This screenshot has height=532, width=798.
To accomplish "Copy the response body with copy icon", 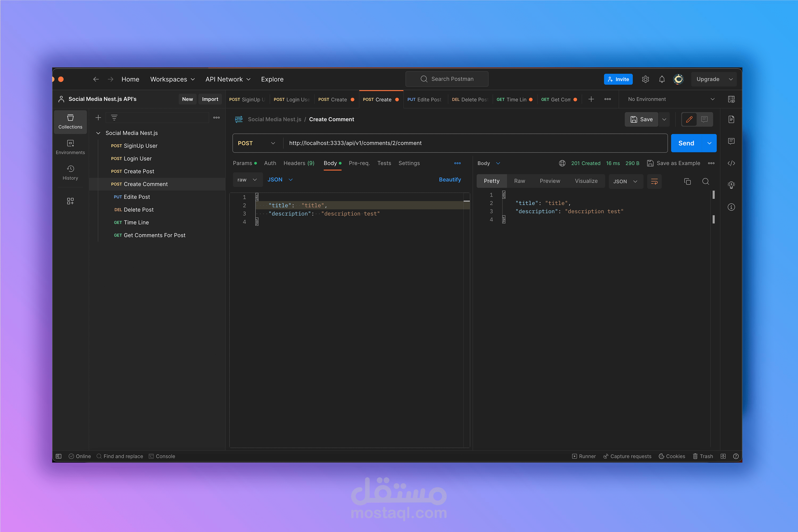I will point(687,181).
